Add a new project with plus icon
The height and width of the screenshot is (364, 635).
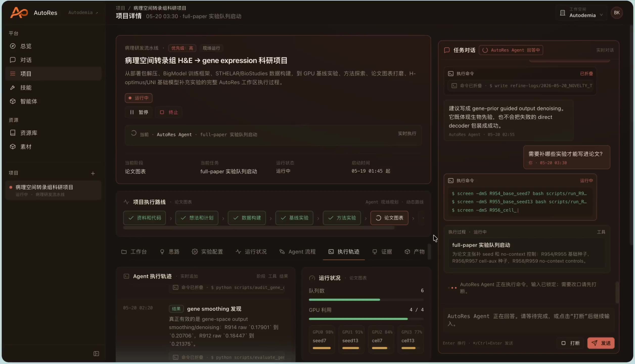pos(93,173)
